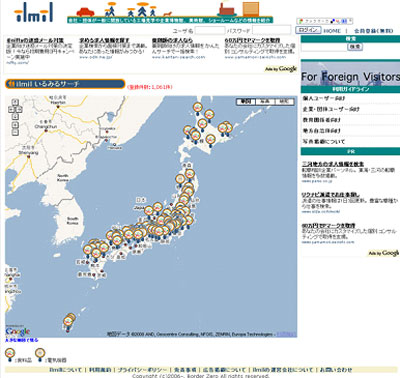Pan the map down with the arrow control
The width and height of the screenshot is (400, 378).
coord(15,116)
